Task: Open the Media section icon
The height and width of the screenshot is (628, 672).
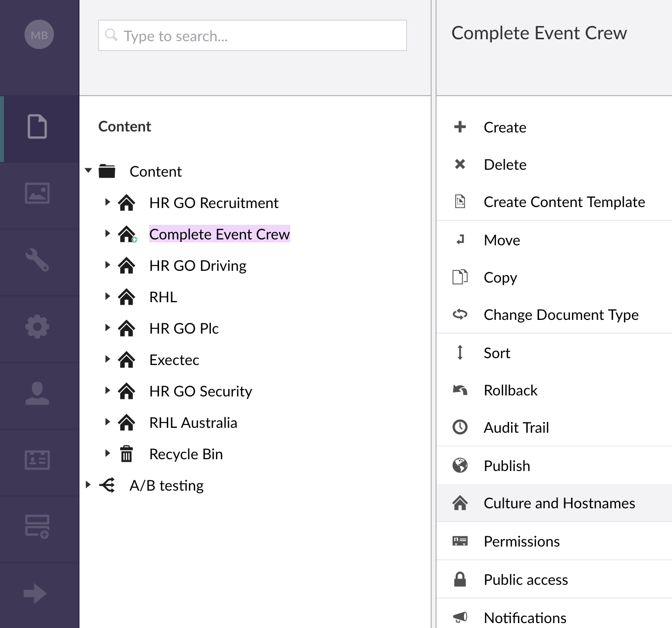Action: coord(37,193)
